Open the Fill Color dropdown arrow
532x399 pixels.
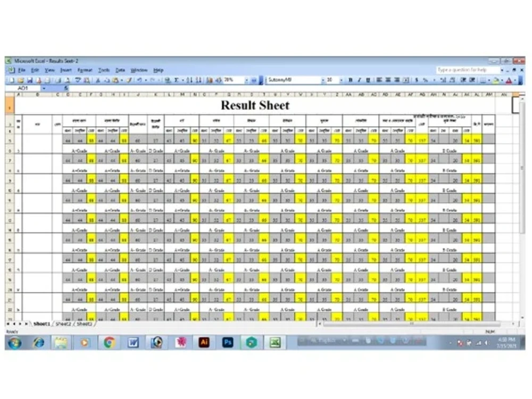(x=503, y=80)
